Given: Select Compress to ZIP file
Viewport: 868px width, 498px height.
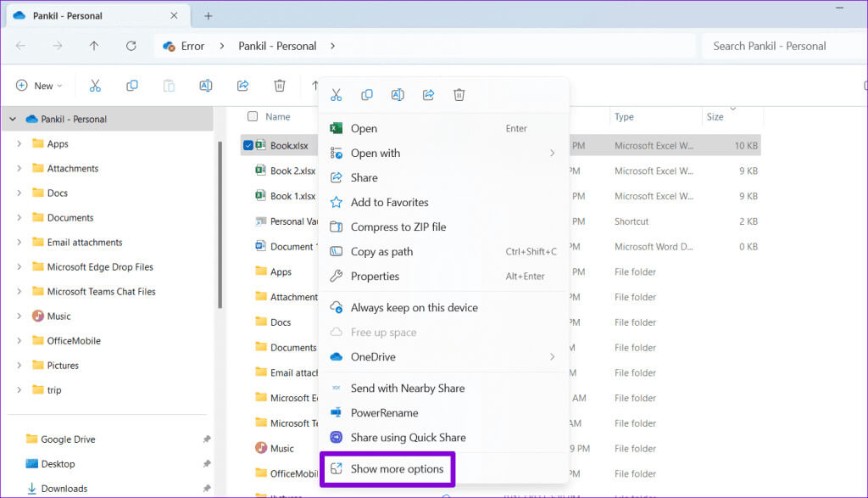Looking at the screenshot, I should point(398,227).
